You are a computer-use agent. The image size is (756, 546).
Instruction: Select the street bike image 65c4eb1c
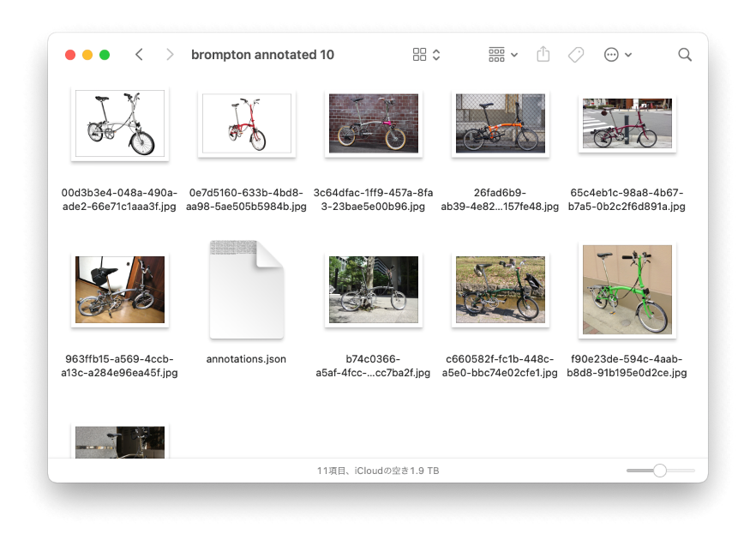(627, 123)
